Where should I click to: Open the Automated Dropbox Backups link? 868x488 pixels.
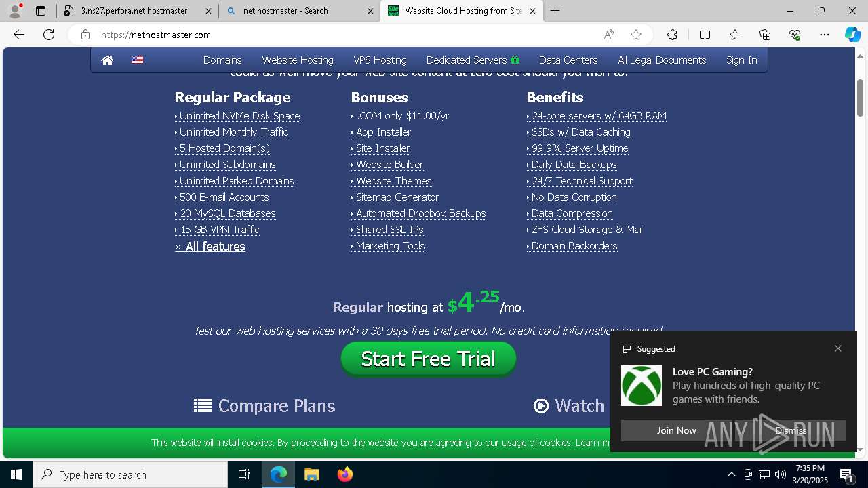tap(418, 213)
